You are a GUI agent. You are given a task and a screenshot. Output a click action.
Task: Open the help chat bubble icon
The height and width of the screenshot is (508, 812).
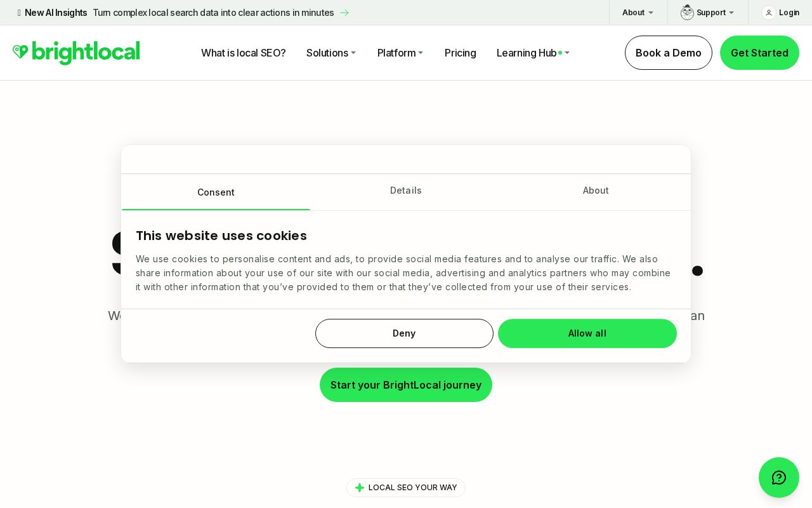coord(779,478)
